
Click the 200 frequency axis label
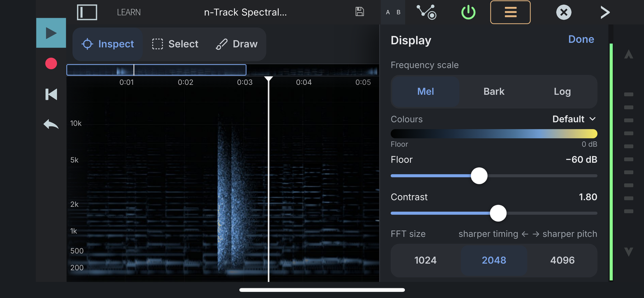pyautogui.click(x=77, y=268)
